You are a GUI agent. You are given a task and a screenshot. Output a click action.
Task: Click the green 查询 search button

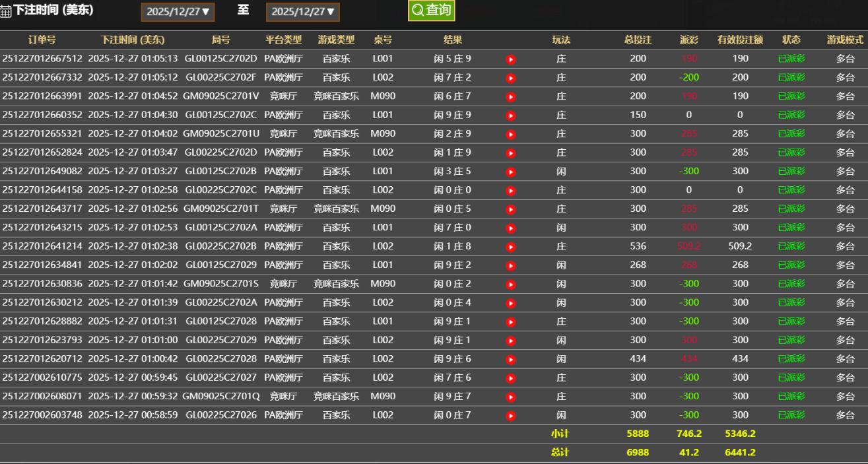click(432, 10)
